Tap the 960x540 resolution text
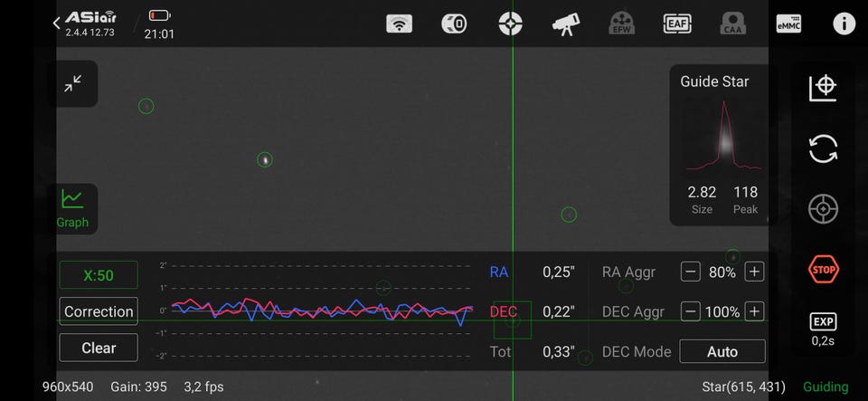Image resolution: width=868 pixels, height=401 pixels. [68, 387]
